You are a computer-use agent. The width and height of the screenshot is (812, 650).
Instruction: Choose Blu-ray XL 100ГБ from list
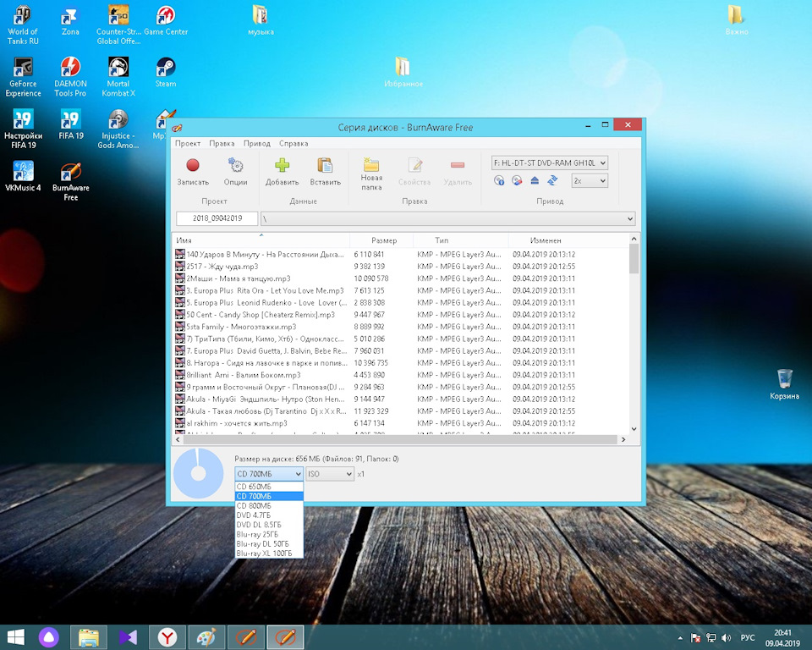tap(269, 553)
